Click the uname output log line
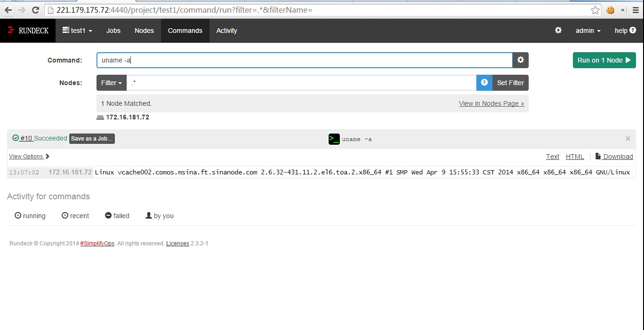This screenshot has height=330, width=644. [x=362, y=173]
